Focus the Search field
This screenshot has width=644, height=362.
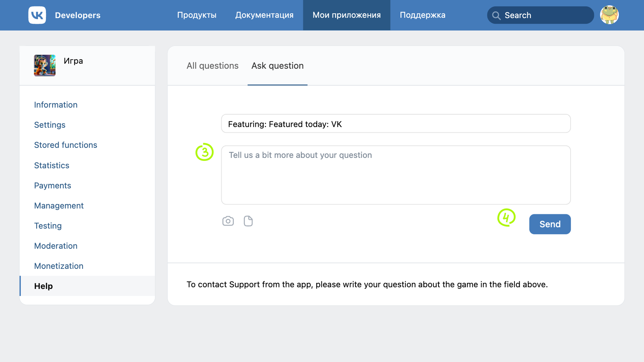(x=540, y=15)
